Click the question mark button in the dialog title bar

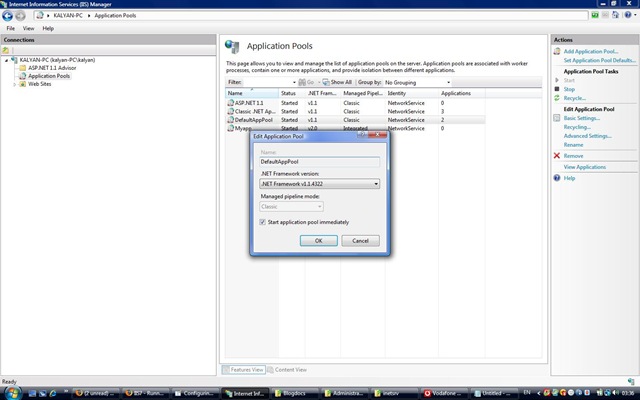(x=362, y=134)
